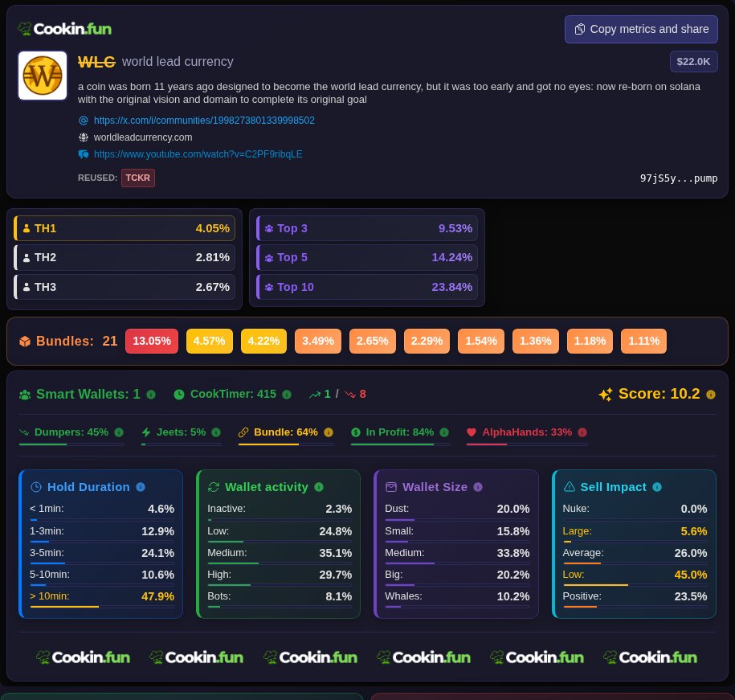Screen dimensions: 735x700
Task: Visit worldleadcurrency.com website link
Action: click(143, 137)
